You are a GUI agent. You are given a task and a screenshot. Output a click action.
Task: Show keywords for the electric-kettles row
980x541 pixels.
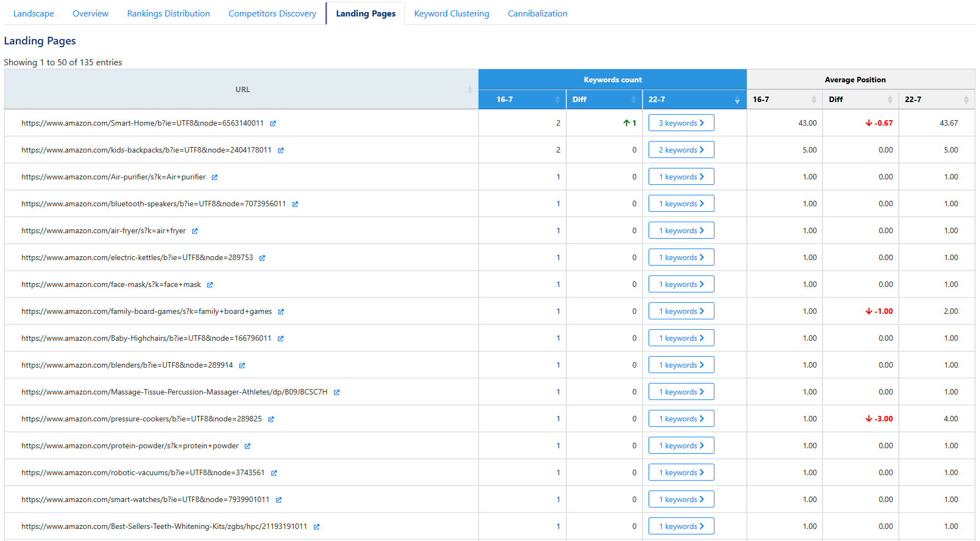coord(681,257)
